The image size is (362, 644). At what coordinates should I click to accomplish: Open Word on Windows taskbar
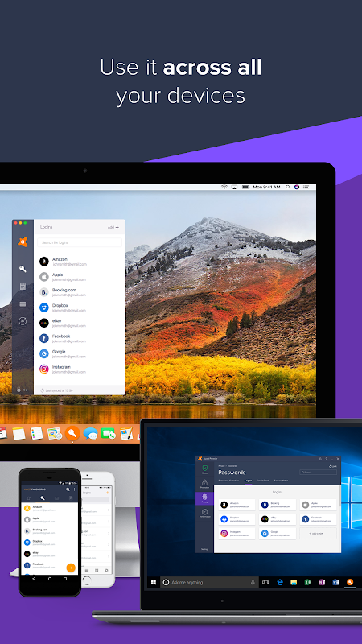(x=335, y=582)
